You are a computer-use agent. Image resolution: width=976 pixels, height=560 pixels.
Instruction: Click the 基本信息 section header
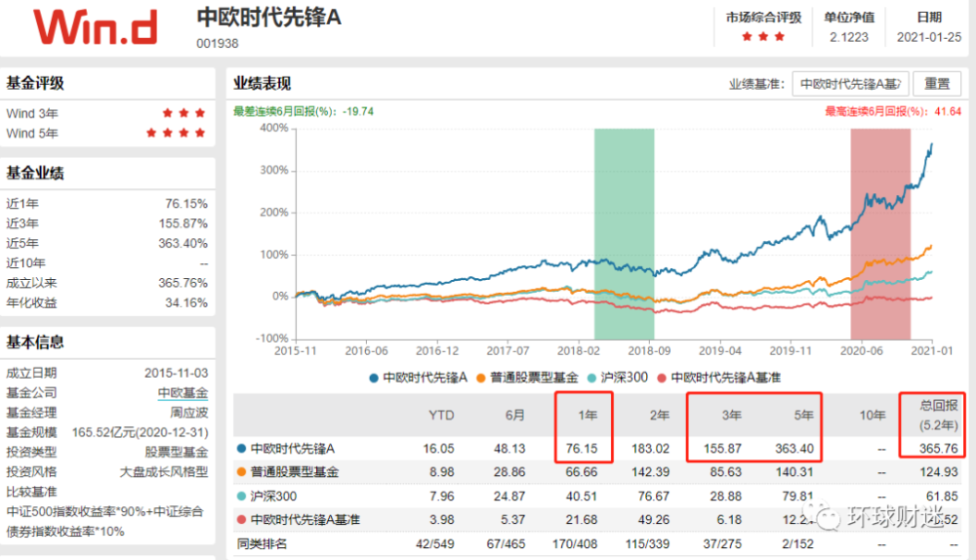pyautogui.click(x=35, y=342)
